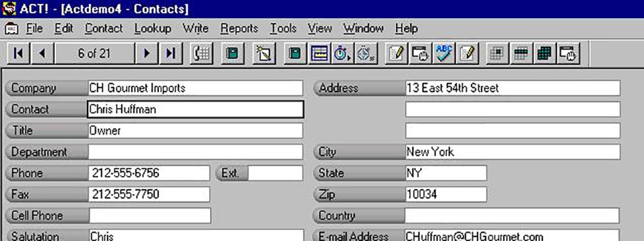Viewport: 644px width, 241px height.
Task: Click the Ext. field label
Action: (232, 173)
